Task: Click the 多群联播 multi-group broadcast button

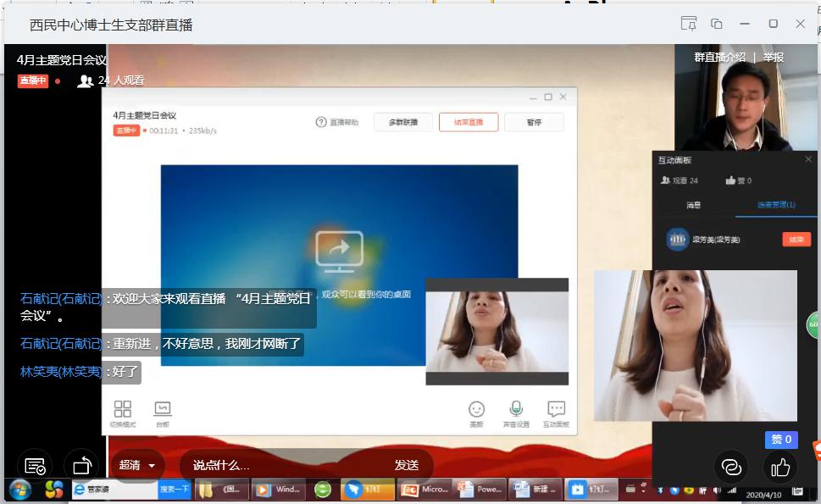Action: [x=402, y=122]
